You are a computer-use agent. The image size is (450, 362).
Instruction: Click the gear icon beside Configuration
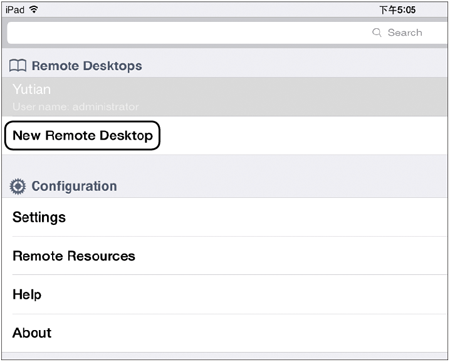[x=18, y=186]
